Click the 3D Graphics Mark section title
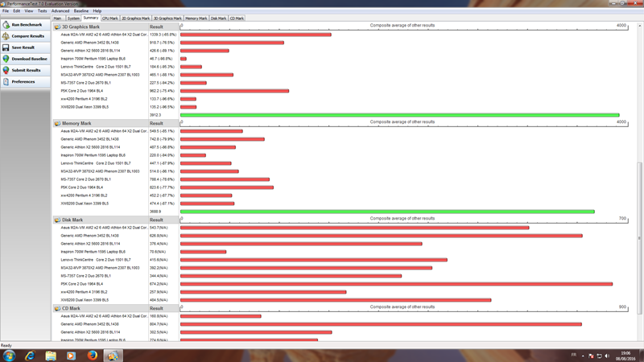 coord(80,27)
